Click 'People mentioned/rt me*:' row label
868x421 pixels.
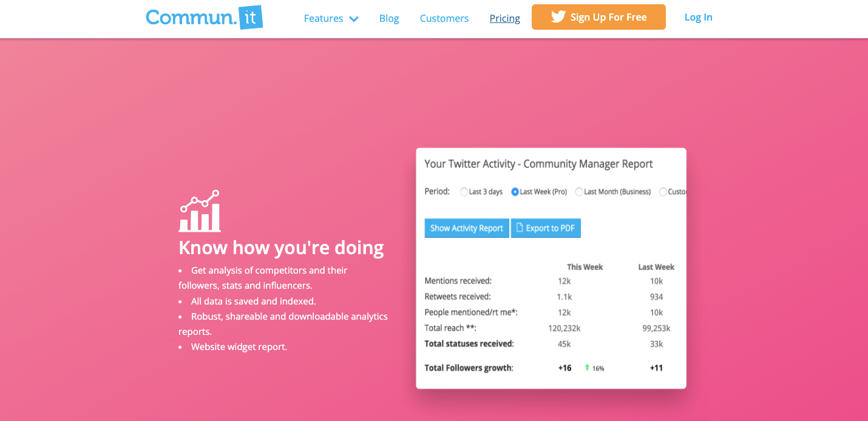click(471, 312)
